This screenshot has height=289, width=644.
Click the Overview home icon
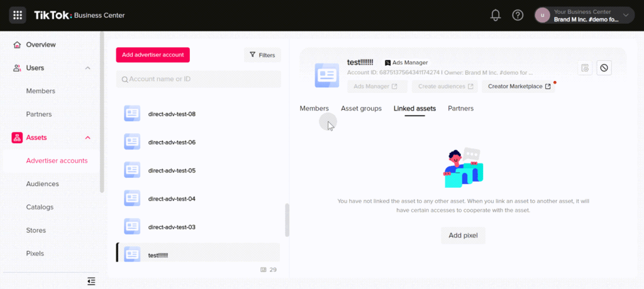click(17, 45)
